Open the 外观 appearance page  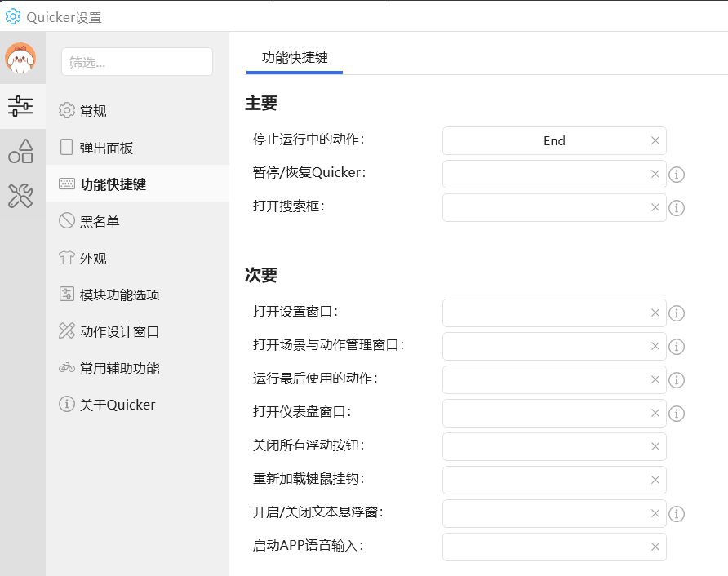pyautogui.click(x=137, y=258)
